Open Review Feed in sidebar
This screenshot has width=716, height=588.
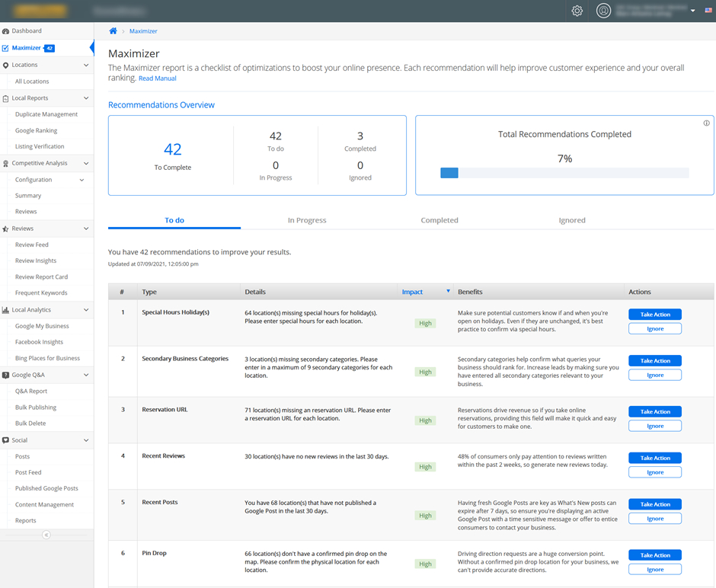(x=31, y=245)
